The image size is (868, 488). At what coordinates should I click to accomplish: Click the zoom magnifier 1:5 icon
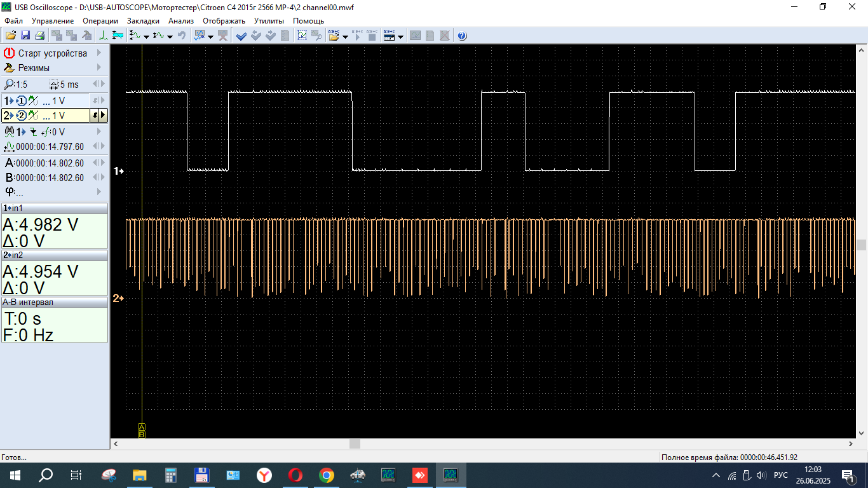[9, 84]
